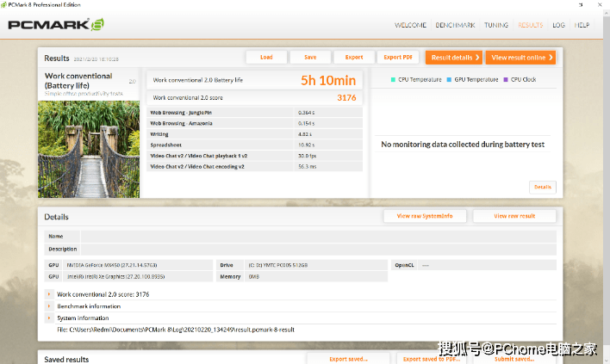
Task: Click the Save results button
Action: (310, 57)
